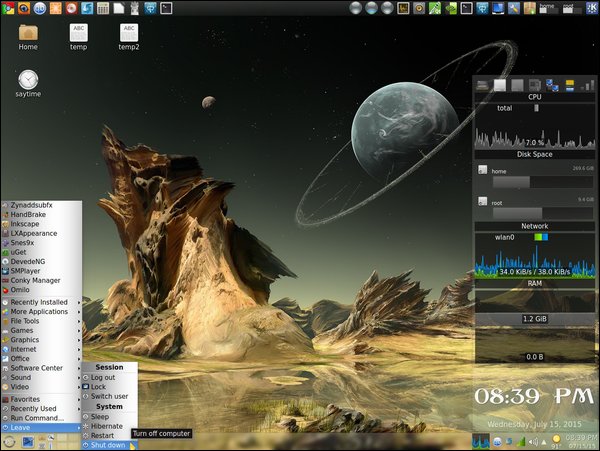The image size is (600, 451).
Task: Open the Favorites menu entry
Action: (41, 399)
